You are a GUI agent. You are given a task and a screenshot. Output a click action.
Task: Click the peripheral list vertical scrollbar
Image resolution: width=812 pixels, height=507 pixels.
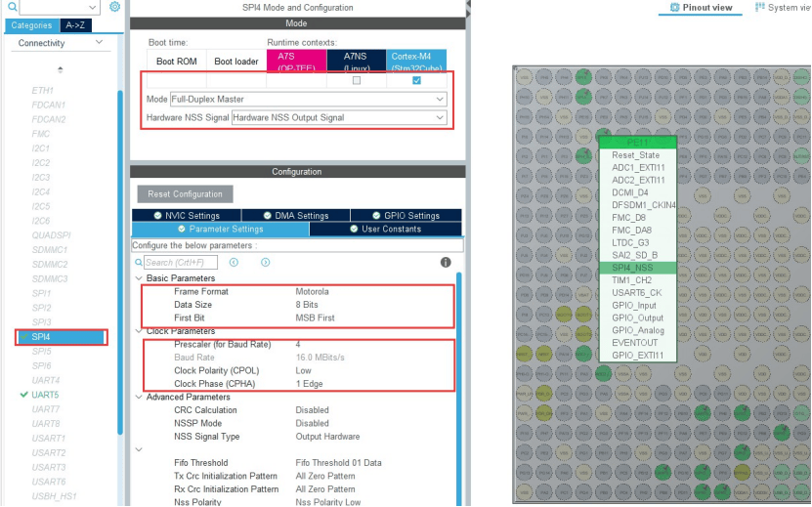[120, 262]
